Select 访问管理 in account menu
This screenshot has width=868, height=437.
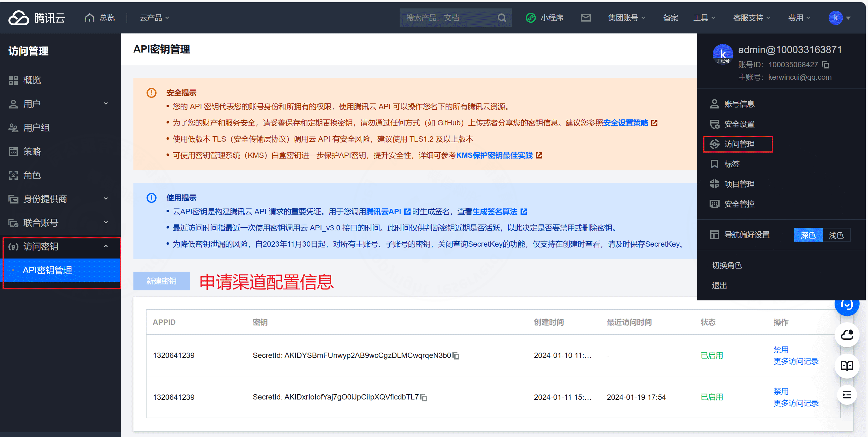tap(738, 144)
